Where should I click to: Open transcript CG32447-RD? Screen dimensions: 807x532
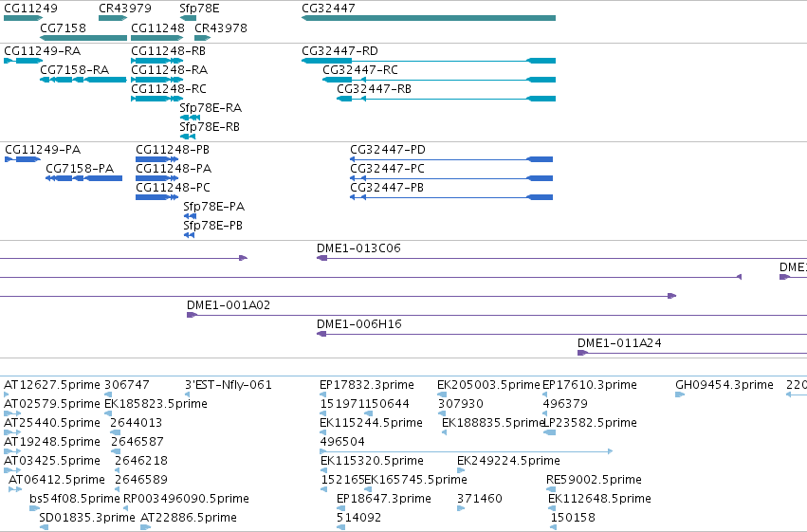[x=429, y=61]
